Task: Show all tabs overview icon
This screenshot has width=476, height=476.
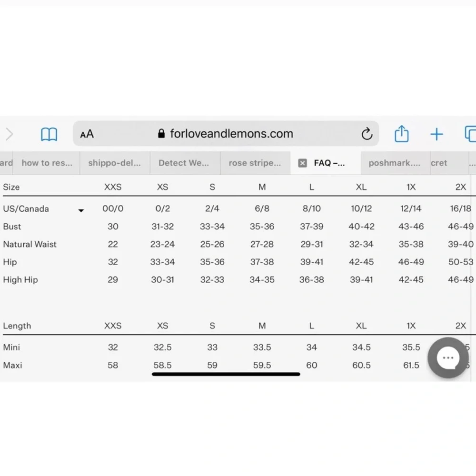Action: (x=470, y=134)
